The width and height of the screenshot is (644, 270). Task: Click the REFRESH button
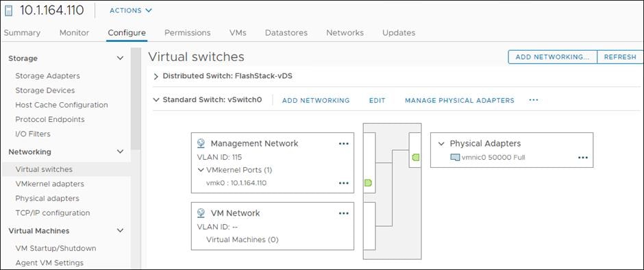click(x=620, y=57)
